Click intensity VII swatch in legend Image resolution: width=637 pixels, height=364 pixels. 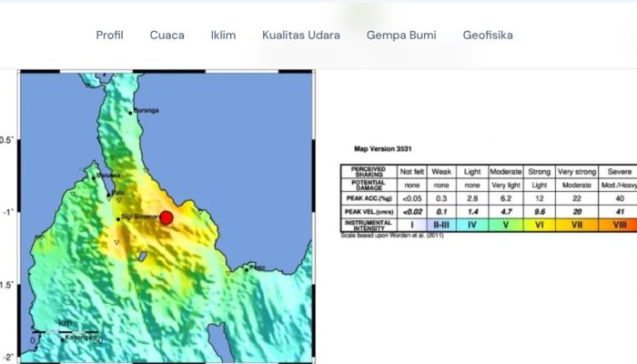tap(577, 225)
